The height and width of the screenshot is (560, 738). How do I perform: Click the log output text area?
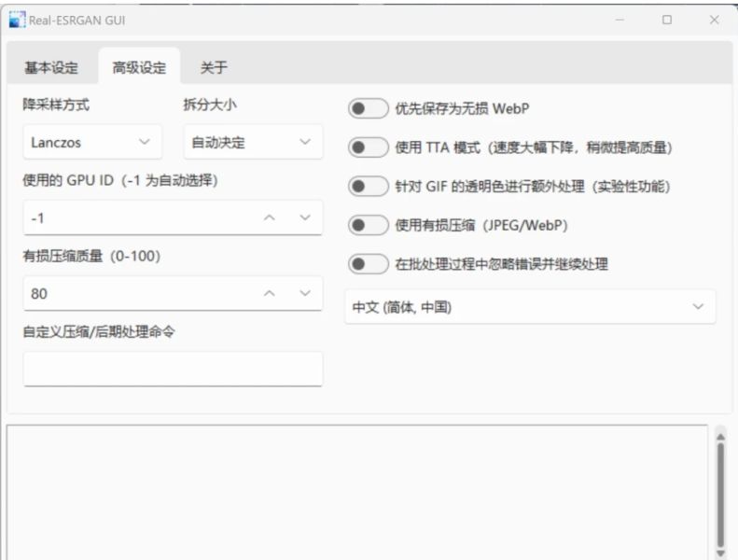[x=356, y=492]
